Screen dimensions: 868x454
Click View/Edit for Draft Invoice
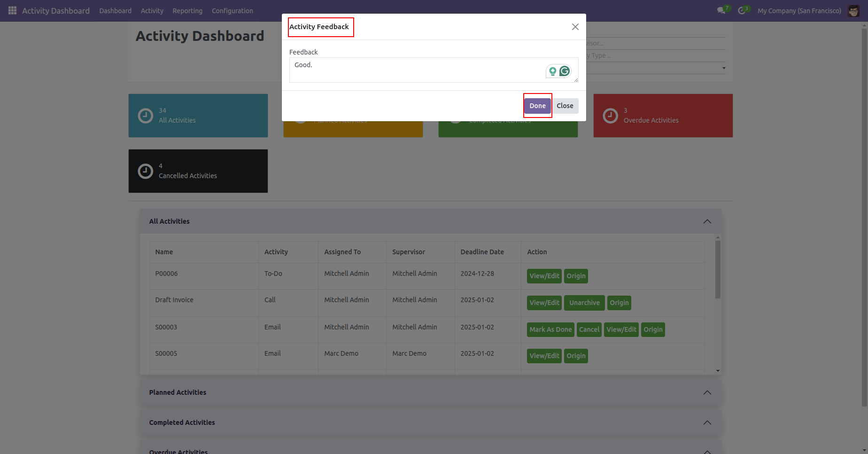click(x=544, y=303)
